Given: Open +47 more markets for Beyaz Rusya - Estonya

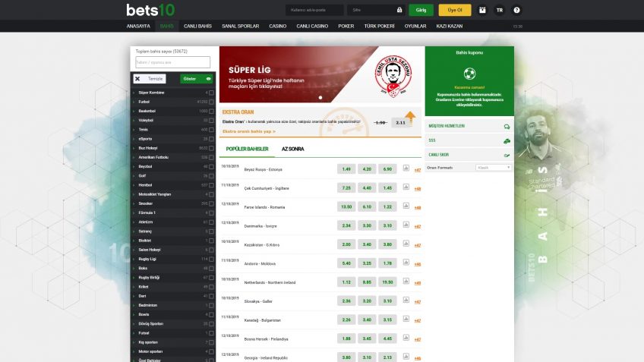Looking at the screenshot, I should point(417,170).
